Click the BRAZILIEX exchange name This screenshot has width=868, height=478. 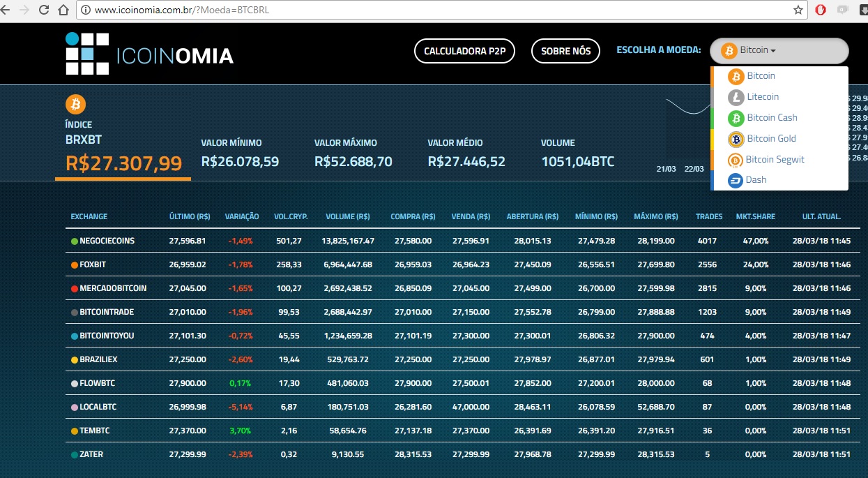click(x=98, y=360)
